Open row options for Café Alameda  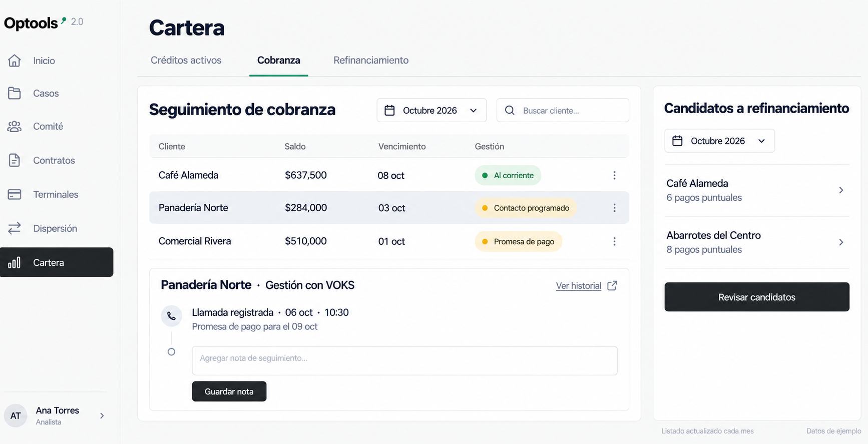tap(614, 175)
